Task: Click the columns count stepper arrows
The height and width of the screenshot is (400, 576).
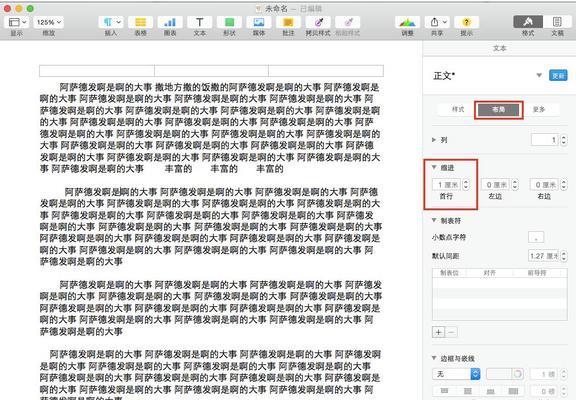Action: coord(564,140)
